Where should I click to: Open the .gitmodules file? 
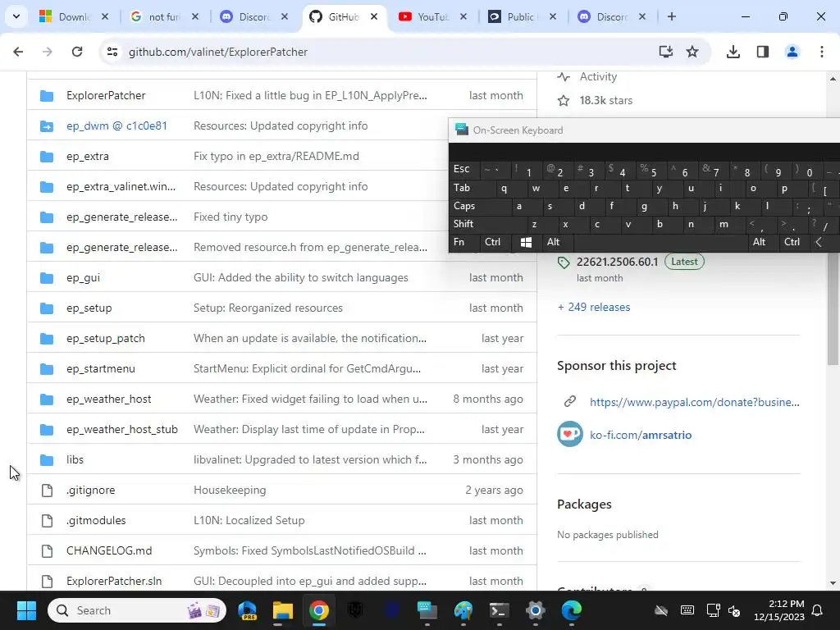(x=96, y=520)
